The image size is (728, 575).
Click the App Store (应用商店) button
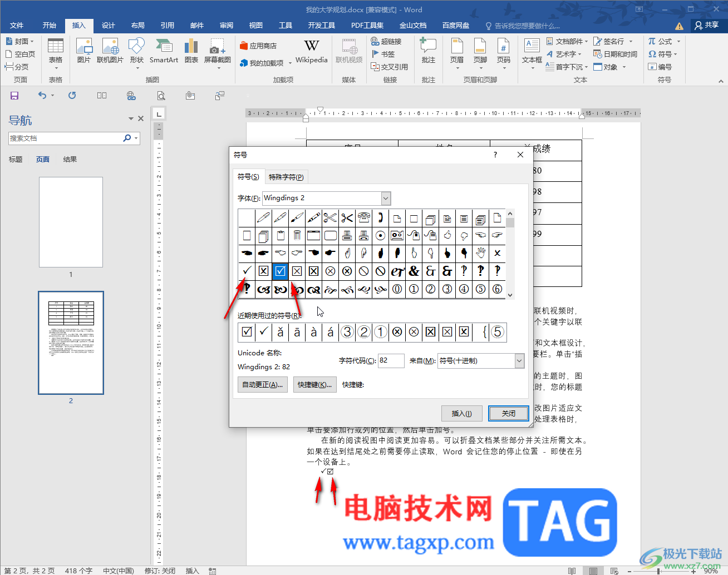pyautogui.click(x=259, y=46)
